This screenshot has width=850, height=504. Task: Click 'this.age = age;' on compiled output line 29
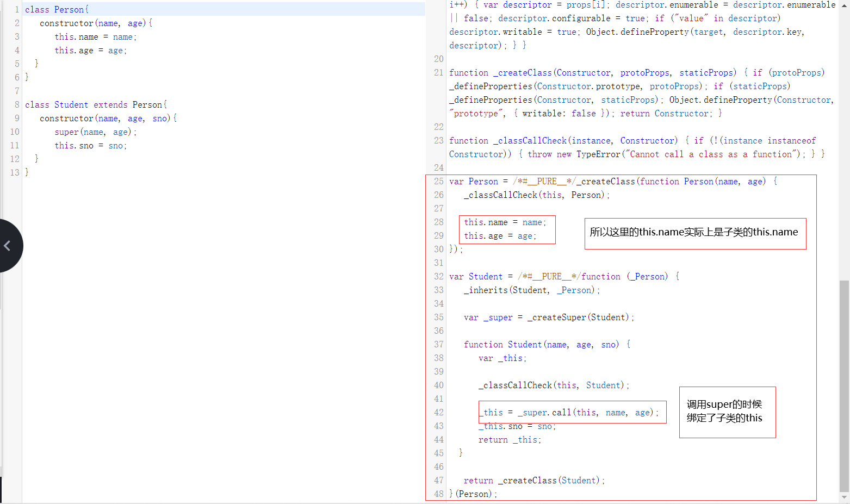pos(500,235)
